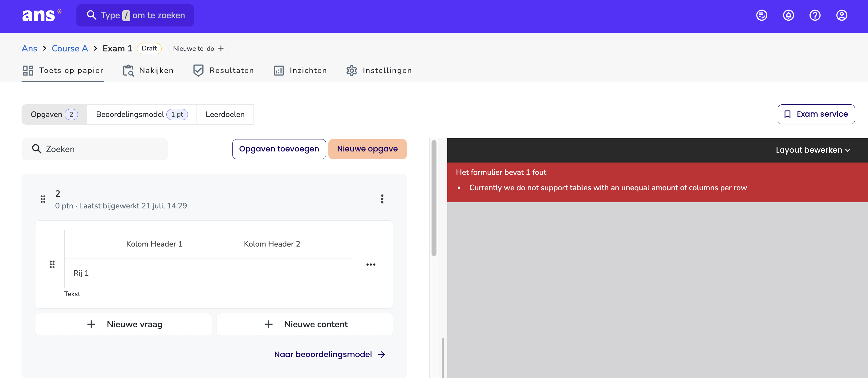The height and width of the screenshot is (378, 868).
Task: Click the Draft status badge
Action: (149, 48)
